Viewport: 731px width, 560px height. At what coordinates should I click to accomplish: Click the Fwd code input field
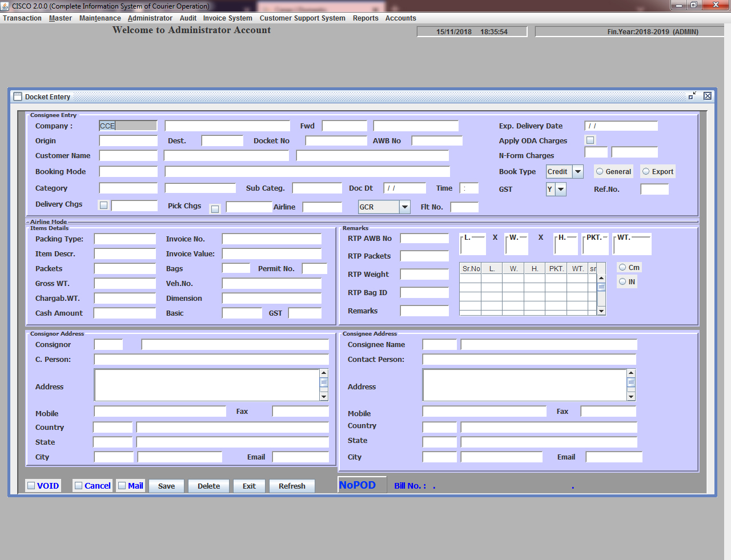344,126
